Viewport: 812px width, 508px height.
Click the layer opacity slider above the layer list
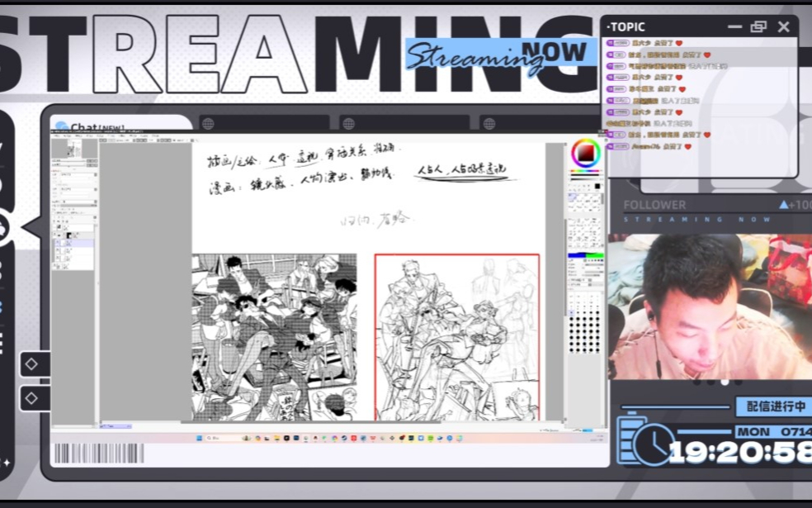(x=78, y=206)
